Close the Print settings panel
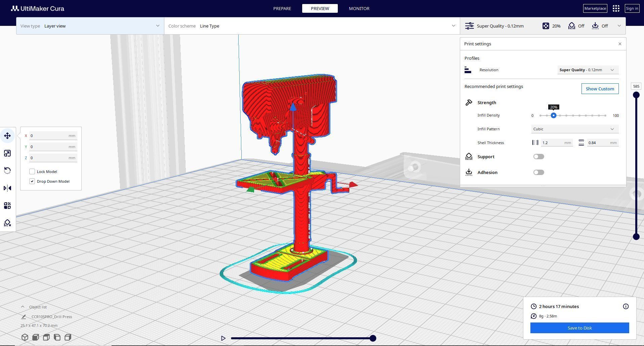This screenshot has width=644, height=346. (620, 44)
